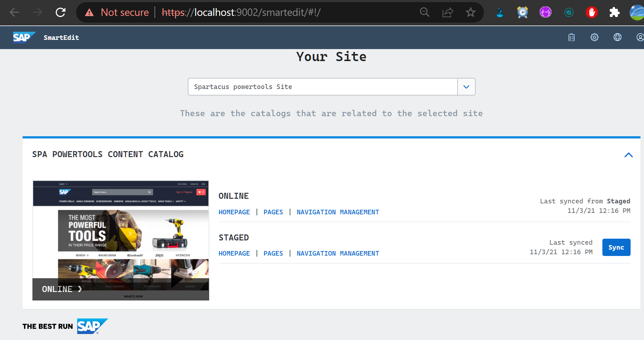Reload the page with the refresh icon
Image resolution: width=644 pixels, height=340 pixels.
pyautogui.click(x=60, y=12)
